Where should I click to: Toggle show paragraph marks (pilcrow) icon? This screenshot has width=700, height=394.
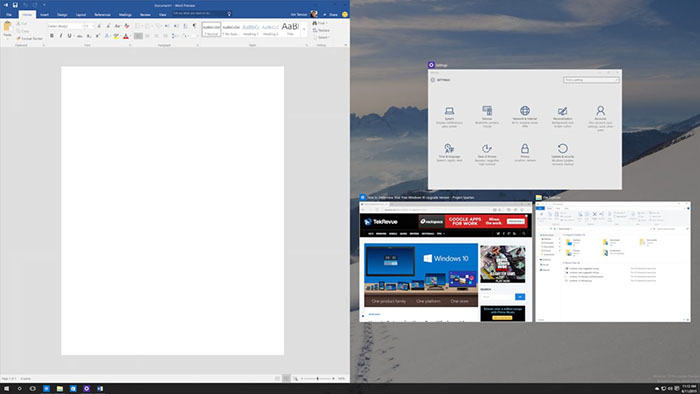[x=194, y=26]
